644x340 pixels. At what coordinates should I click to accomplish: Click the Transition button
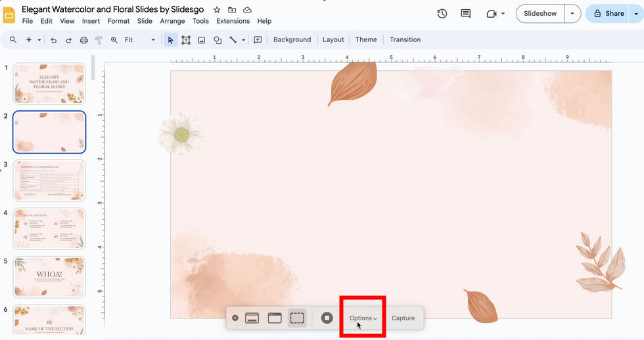[x=405, y=40]
